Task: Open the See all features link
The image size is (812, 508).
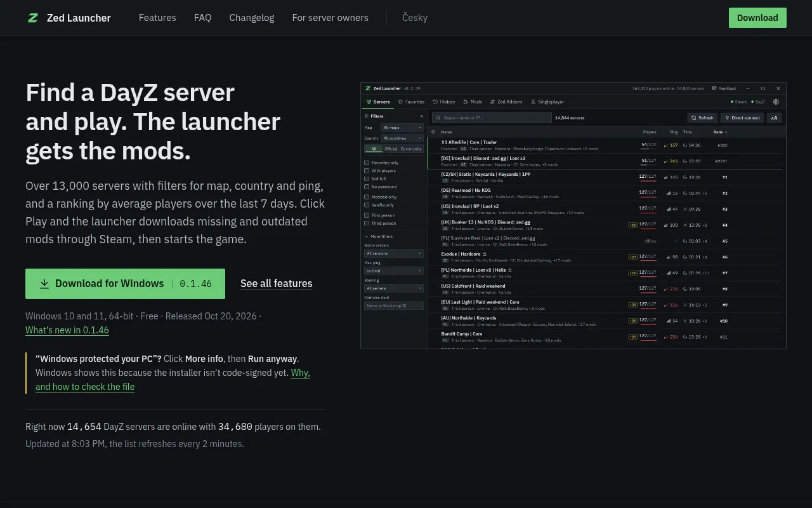Action: point(277,284)
